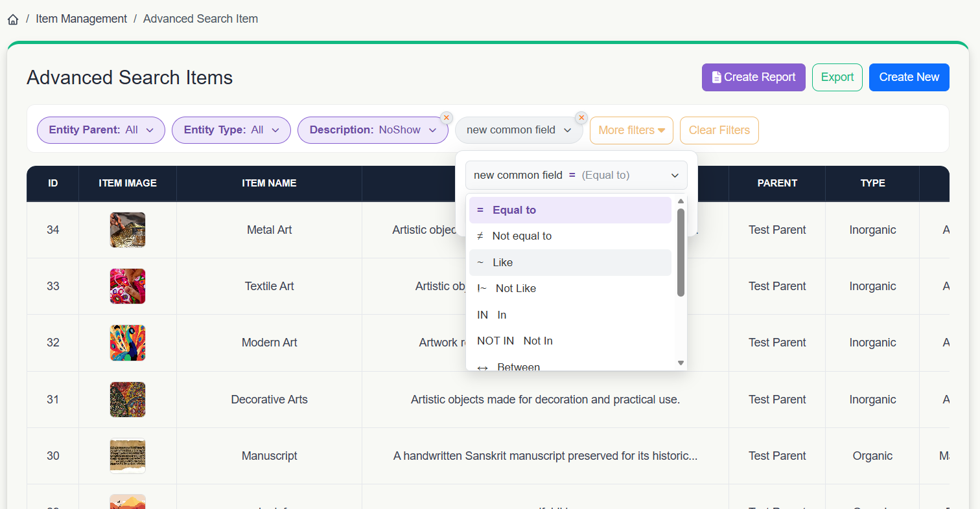980x509 pixels.
Task: Click the TYPE column header
Action: click(x=872, y=183)
